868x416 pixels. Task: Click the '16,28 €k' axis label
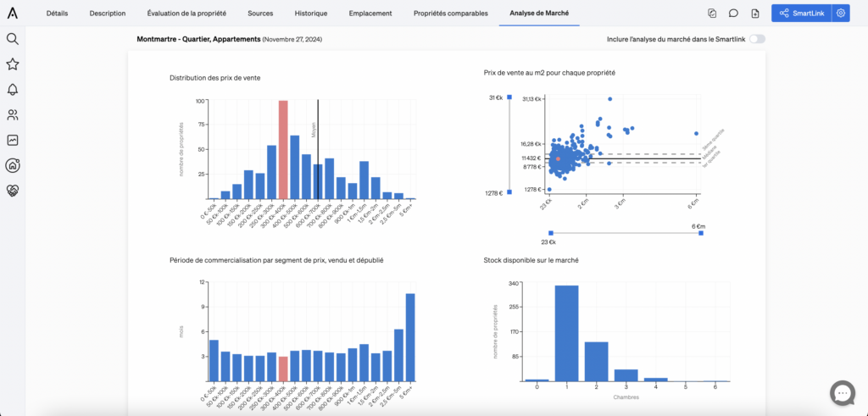(532, 144)
